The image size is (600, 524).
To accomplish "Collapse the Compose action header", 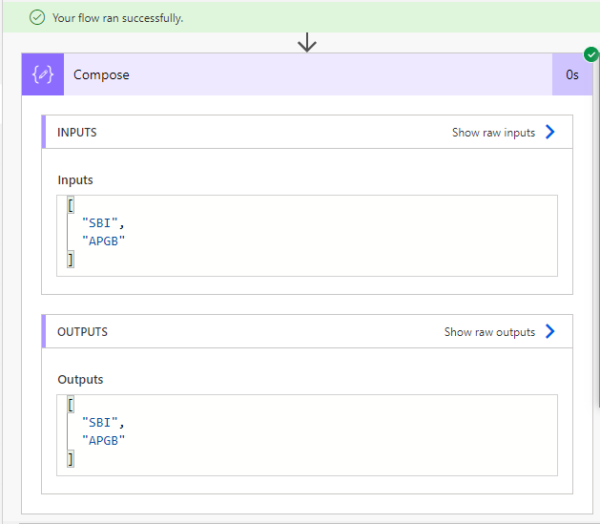I will [308, 74].
